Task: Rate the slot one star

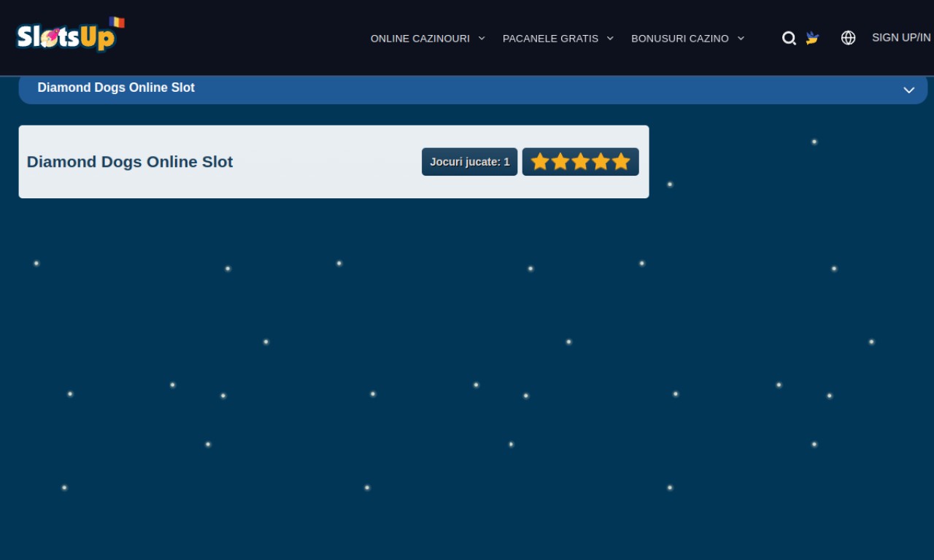Action: [540, 162]
